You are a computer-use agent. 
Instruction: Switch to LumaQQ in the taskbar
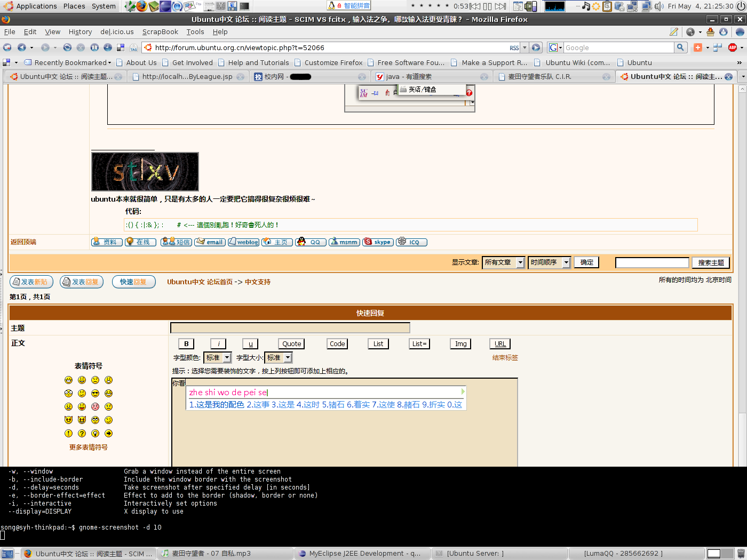pos(636,554)
